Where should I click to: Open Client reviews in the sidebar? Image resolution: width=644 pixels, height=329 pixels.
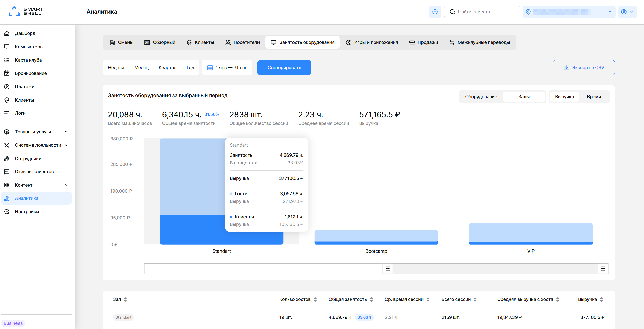point(34,172)
